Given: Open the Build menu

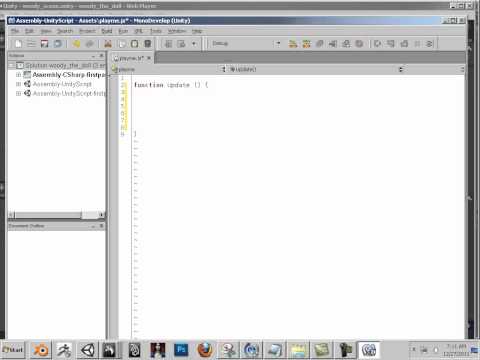Looking at the screenshot, I should point(107,31).
